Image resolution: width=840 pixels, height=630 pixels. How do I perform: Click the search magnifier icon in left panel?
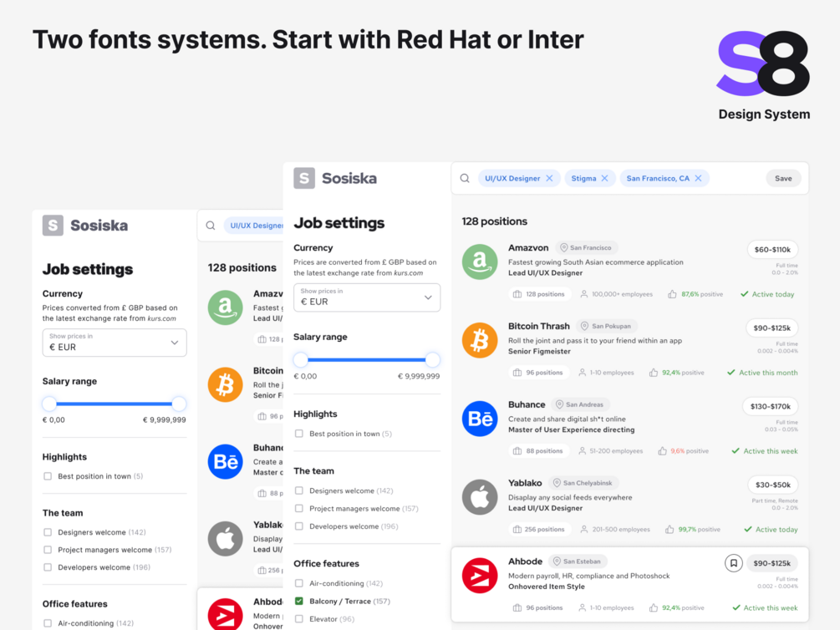pos(211,226)
